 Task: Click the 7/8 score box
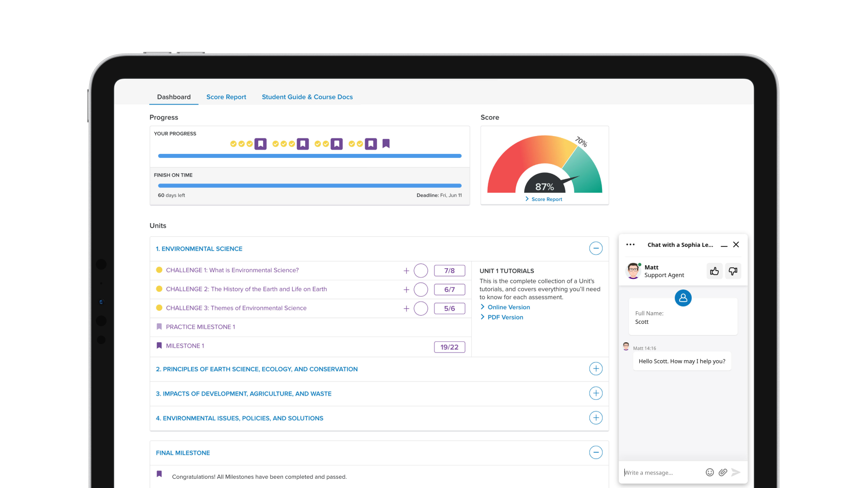pyautogui.click(x=449, y=271)
